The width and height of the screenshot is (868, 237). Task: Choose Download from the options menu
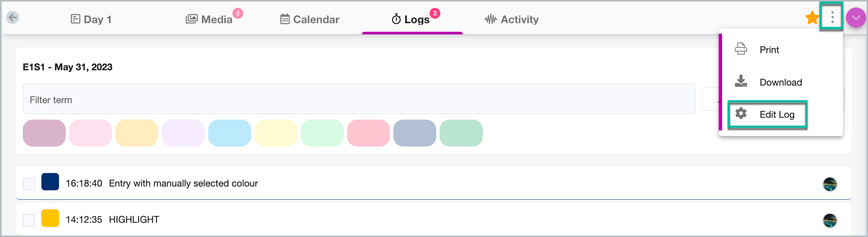(781, 82)
